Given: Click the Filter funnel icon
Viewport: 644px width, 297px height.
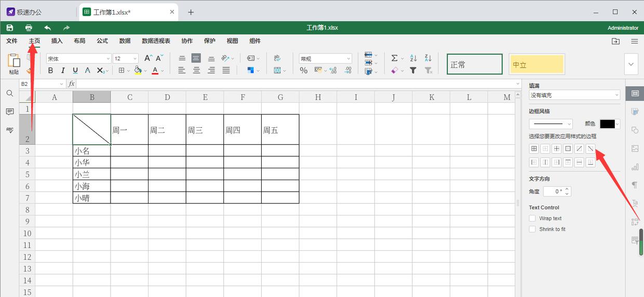Looking at the screenshot, I should (x=413, y=71).
